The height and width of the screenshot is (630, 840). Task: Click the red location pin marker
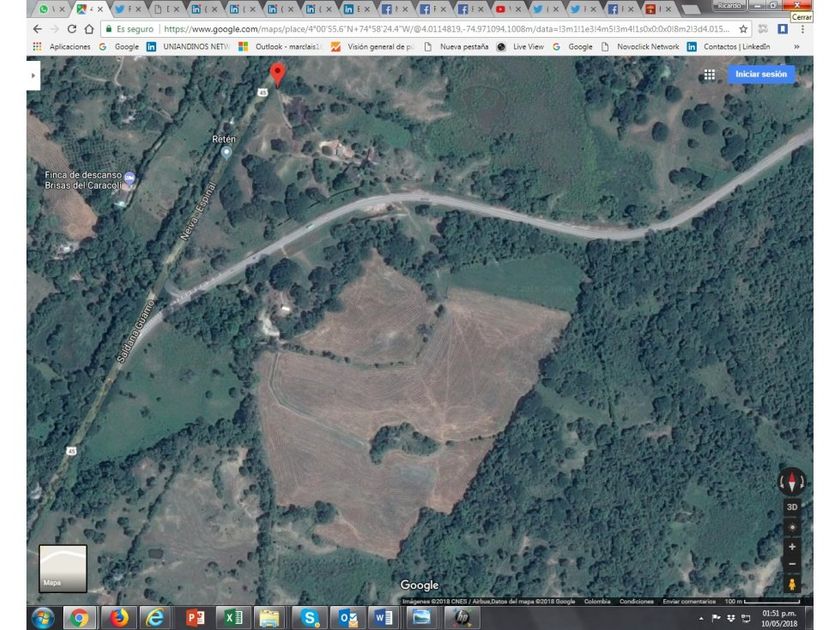click(278, 75)
